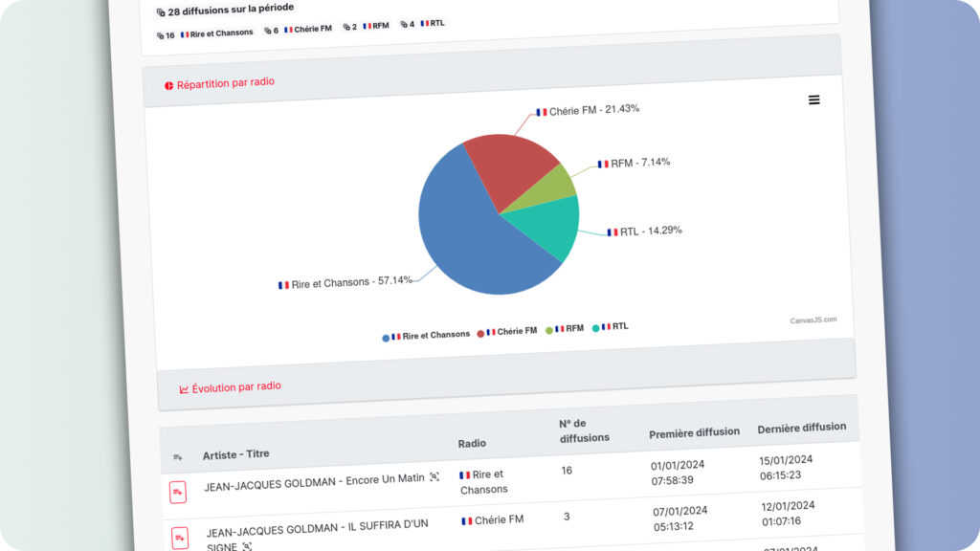This screenshot has height=551, width=980.
Task: Click the add-to-playlist icon in the table header
Action: click(177, 457)
